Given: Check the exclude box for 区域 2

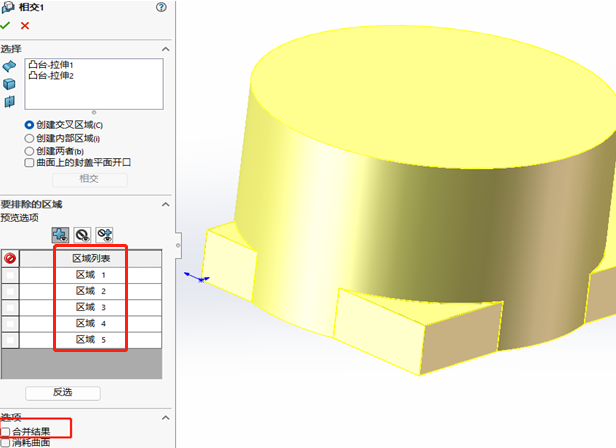Looking at the screenshot, I should (10, 291).
